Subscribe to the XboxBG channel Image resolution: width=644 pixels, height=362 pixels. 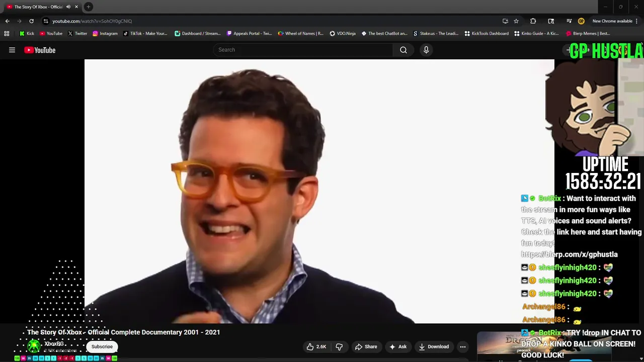[x=102, y=346]
